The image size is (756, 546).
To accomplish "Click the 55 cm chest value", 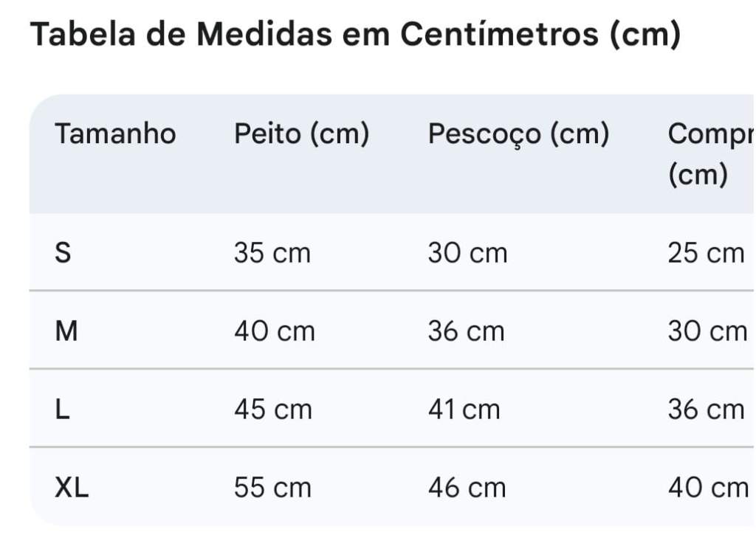I will click(272, 488).
